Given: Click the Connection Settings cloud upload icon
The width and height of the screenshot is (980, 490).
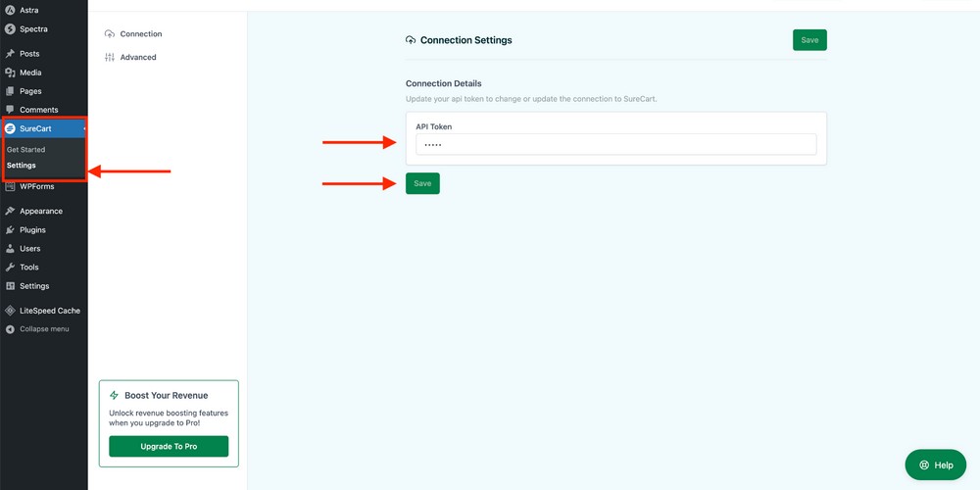Looking at the screenshot, I should coord(411,40).
